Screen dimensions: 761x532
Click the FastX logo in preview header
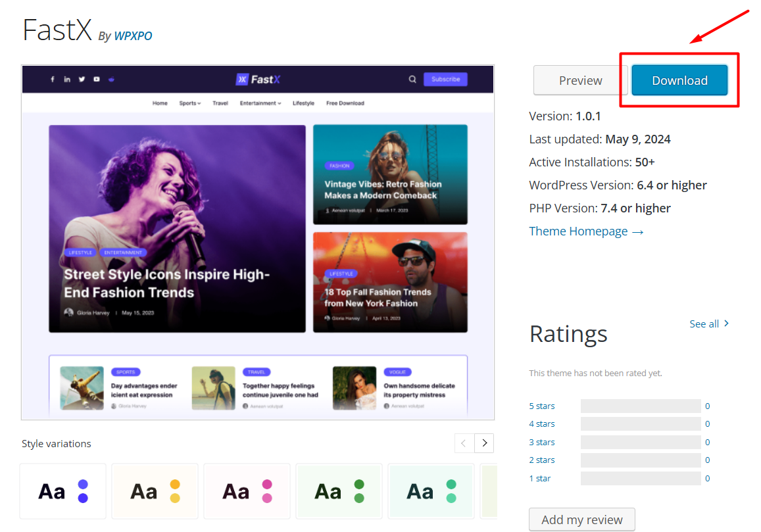258,79
